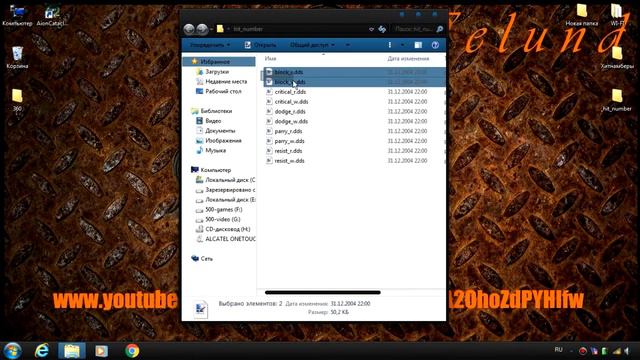640x360 pixels.
Task: Select Сеть in the navigation pane
Action: [207, 258]
